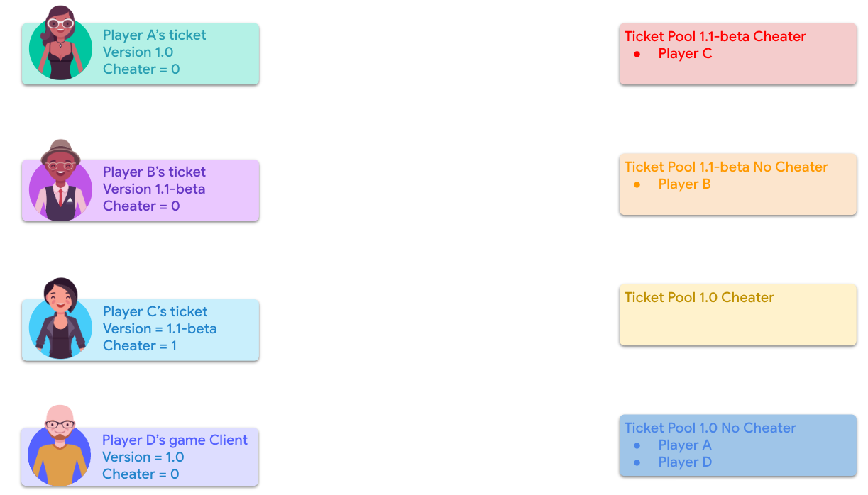
Task: Click the "Ticket Pool 1.1-beta Cheater" heading
Action: [715, 37]
